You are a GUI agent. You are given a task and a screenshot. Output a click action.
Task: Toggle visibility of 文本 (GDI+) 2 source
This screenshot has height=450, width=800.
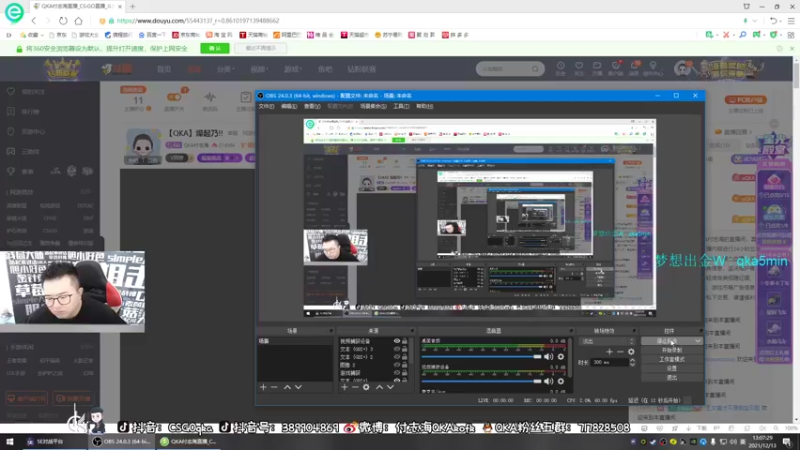tap(396, 357)
